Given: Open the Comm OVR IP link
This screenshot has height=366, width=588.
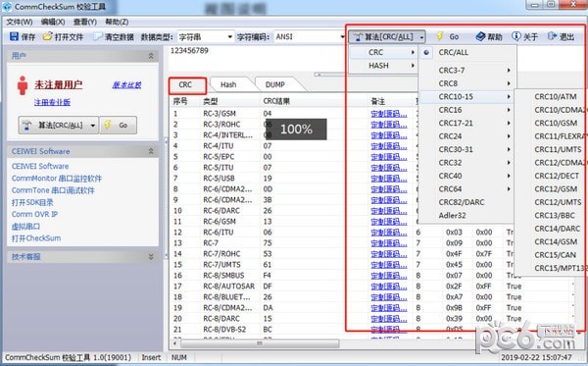Looking at the screenshot, I should click(34, 214).
